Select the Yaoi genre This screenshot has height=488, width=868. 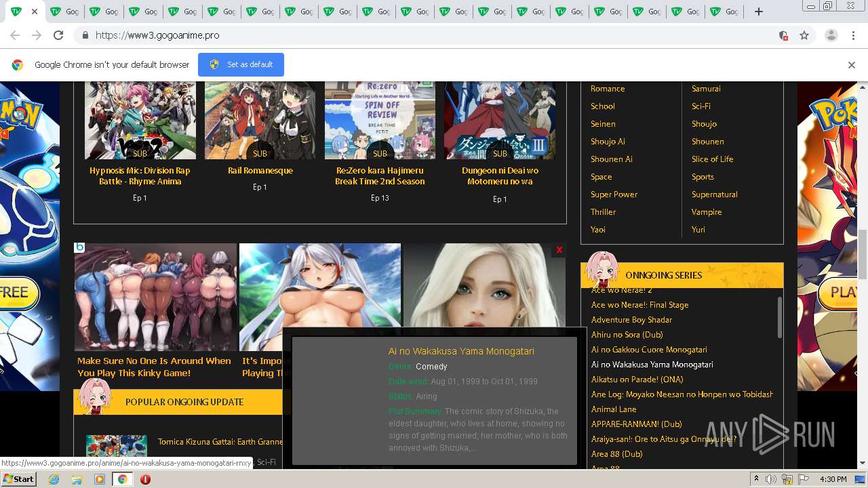tap(597, 230)
